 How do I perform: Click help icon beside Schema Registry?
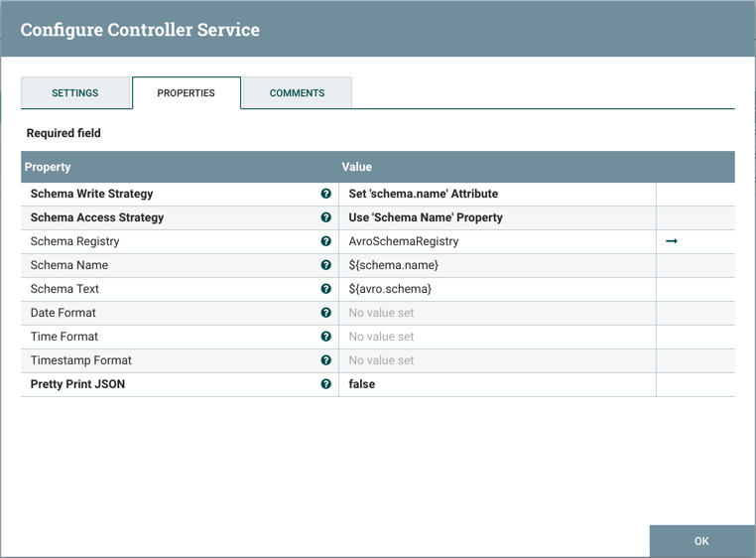click(x=325, y=241)
